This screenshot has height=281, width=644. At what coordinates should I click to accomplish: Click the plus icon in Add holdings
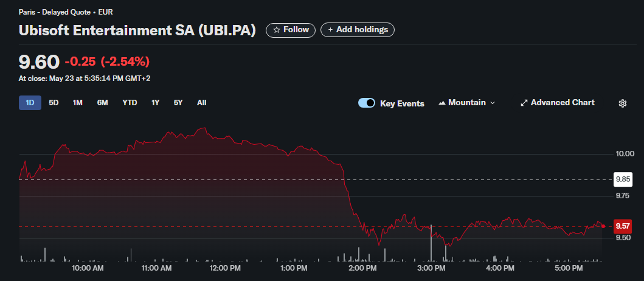point(330,30)
